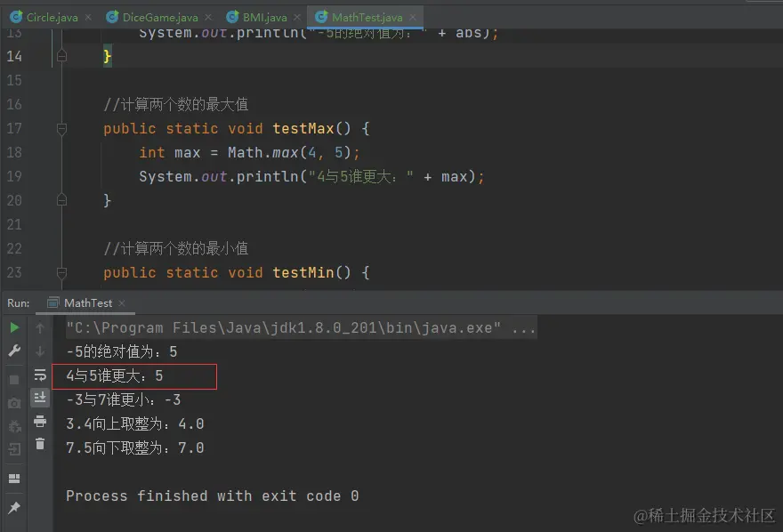
Task: Click the println line with 4与5谁更大
Action: click(x=311, y=176)
